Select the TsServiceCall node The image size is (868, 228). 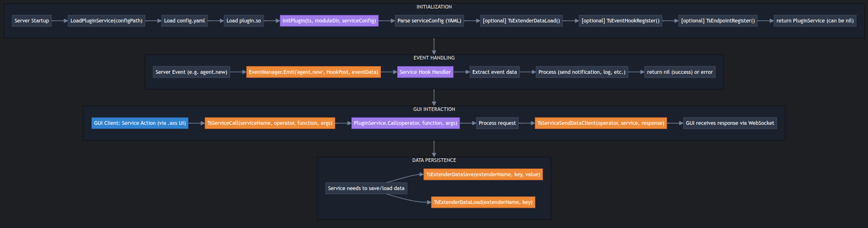tap(270, 123)
